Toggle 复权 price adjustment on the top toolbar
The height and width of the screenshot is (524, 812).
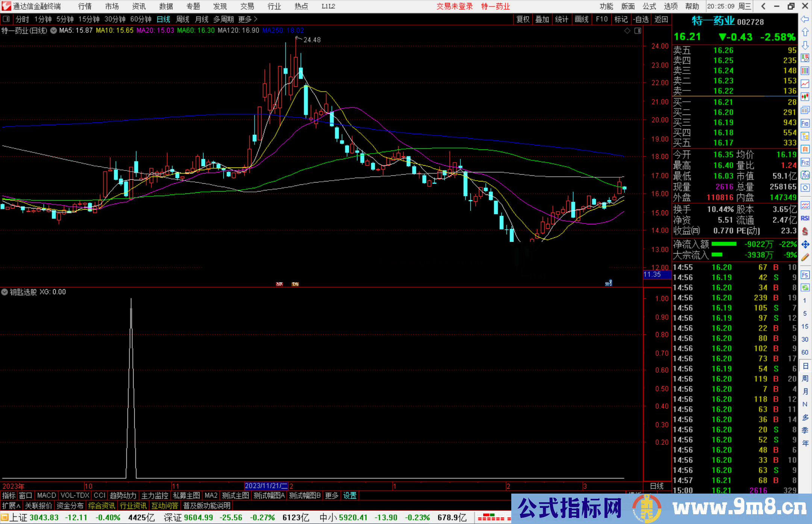[x=523, y=19]
